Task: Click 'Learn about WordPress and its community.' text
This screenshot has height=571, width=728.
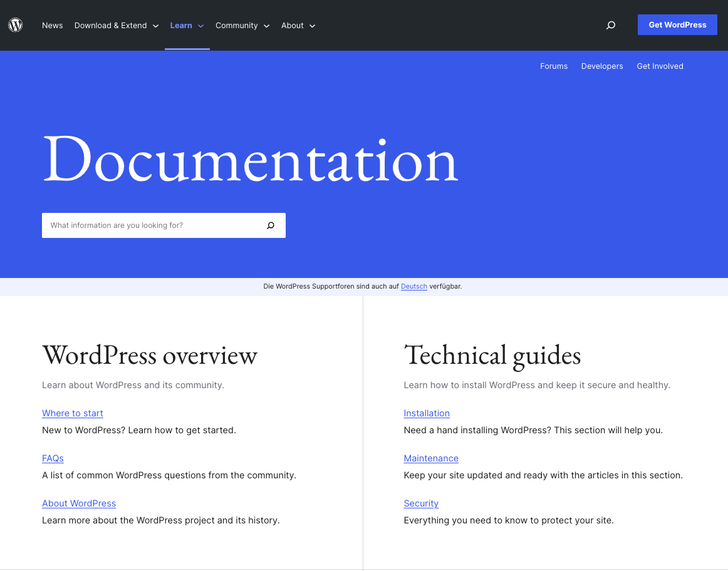Action: [x=133, y=385]
